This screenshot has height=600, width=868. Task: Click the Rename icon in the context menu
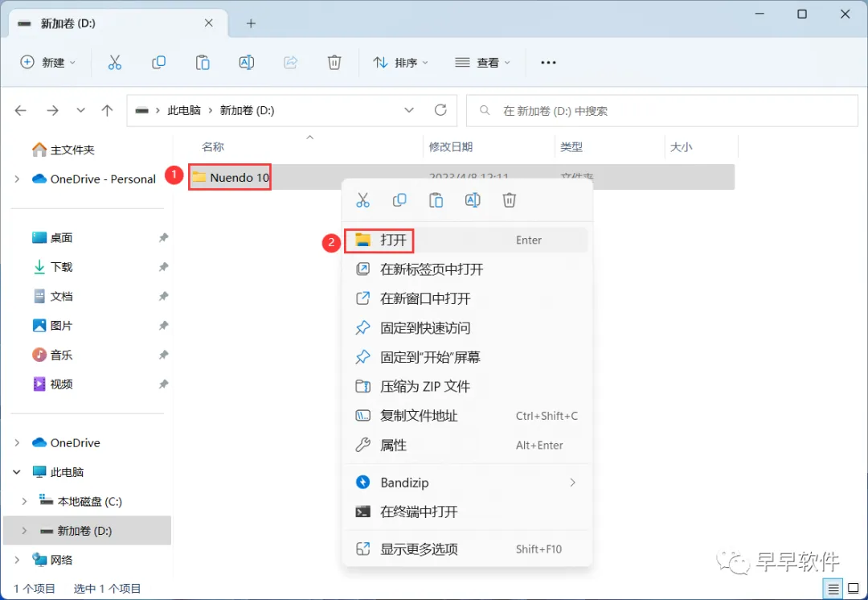473,200
